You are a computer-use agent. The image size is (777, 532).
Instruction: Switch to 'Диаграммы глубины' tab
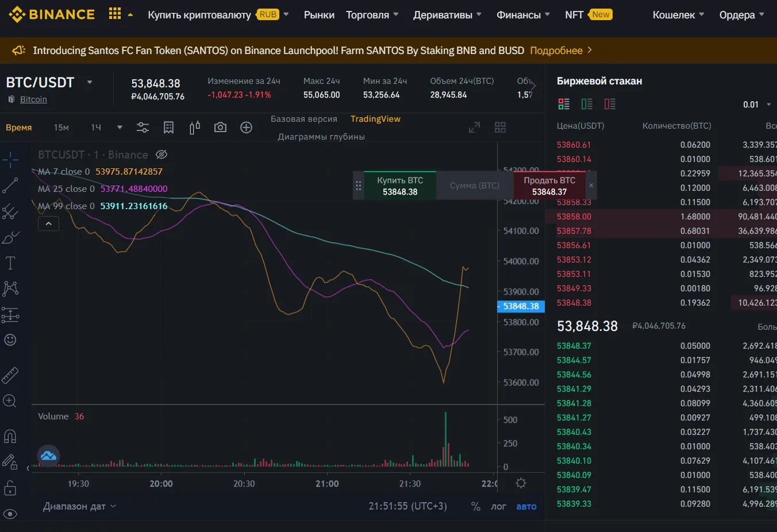tap(321, 137)
